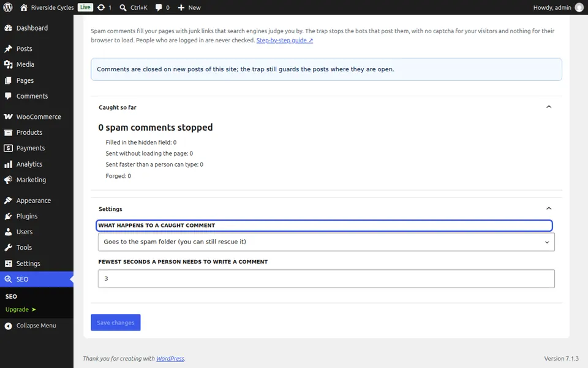The image size is (588, 368).
Task: Open the caught comment action dropdown
Action: [326, 242]
